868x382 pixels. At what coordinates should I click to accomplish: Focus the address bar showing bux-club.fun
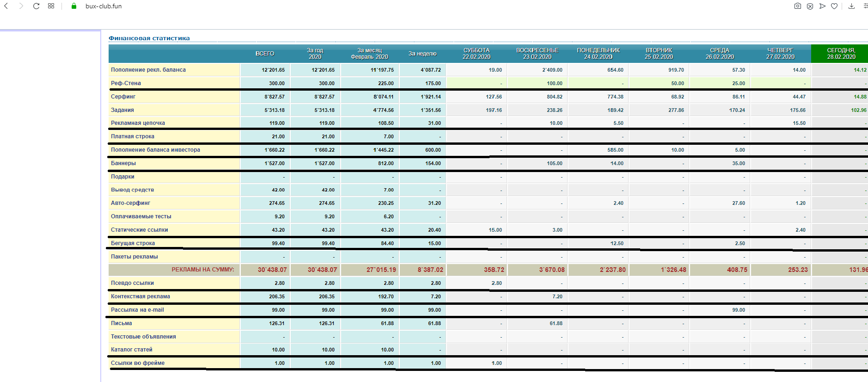(x=104, y=6)
